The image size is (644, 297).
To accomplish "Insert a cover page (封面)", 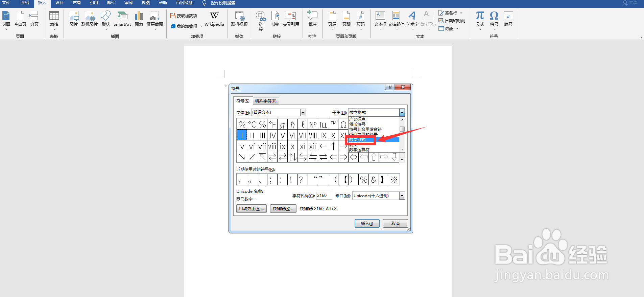I will (x=6, y=20).
